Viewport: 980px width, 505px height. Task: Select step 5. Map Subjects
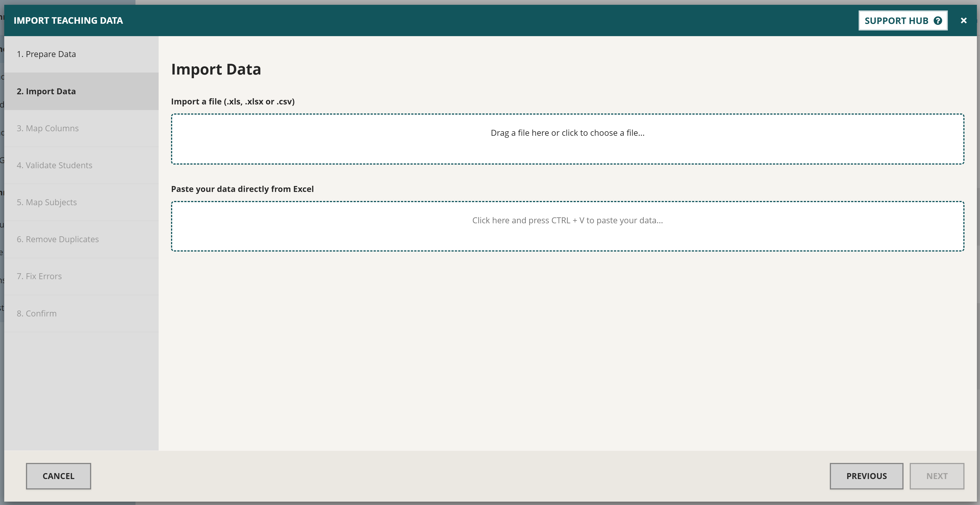coord(81,202)
